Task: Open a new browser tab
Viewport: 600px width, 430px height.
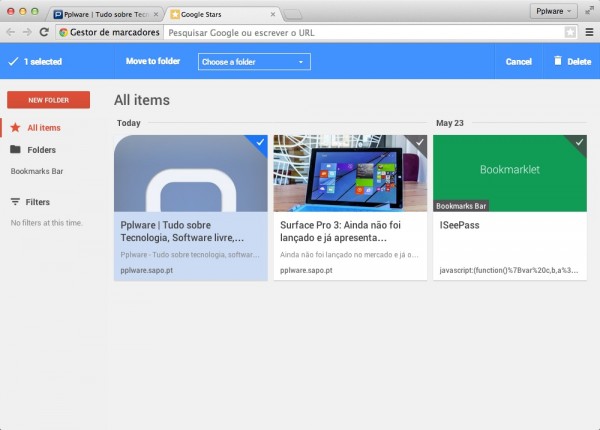Action: (x=293, y=15)
